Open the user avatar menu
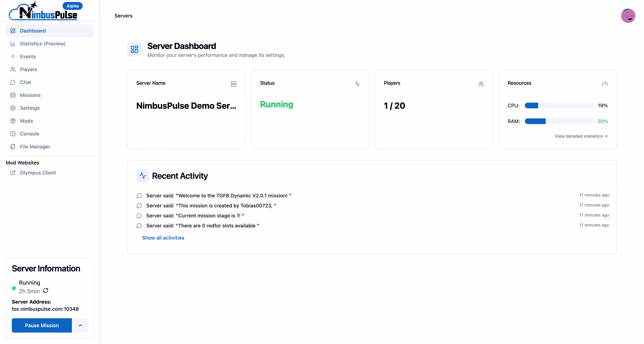The height and width of the screenshot is (344, 644). [628, 16]
